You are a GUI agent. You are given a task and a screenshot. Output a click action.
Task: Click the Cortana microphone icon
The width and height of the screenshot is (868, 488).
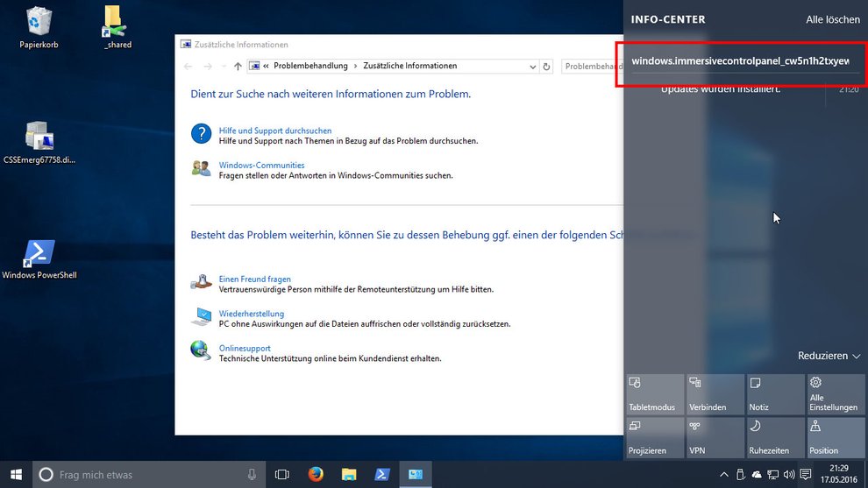click(x=252, y=475)
